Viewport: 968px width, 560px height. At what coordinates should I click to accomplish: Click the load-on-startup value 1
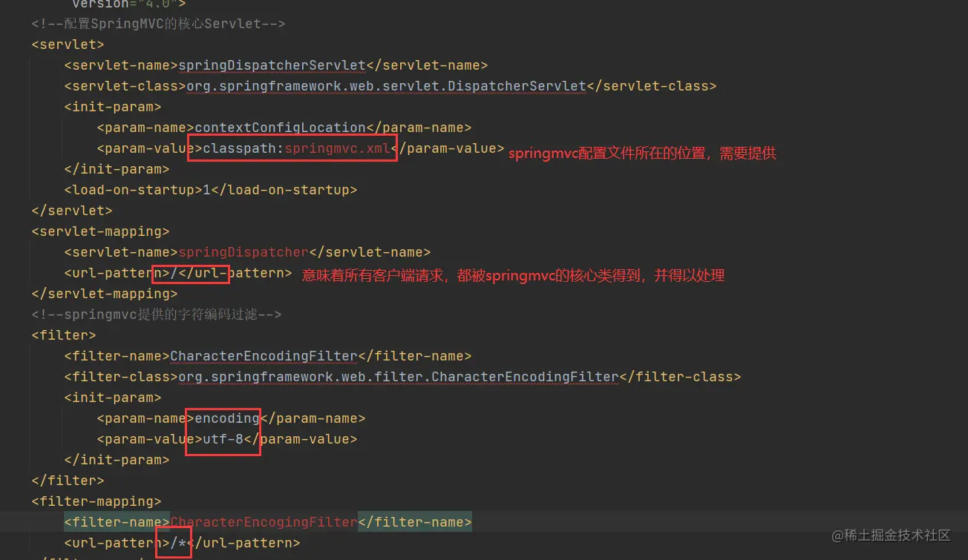(207, 190)
